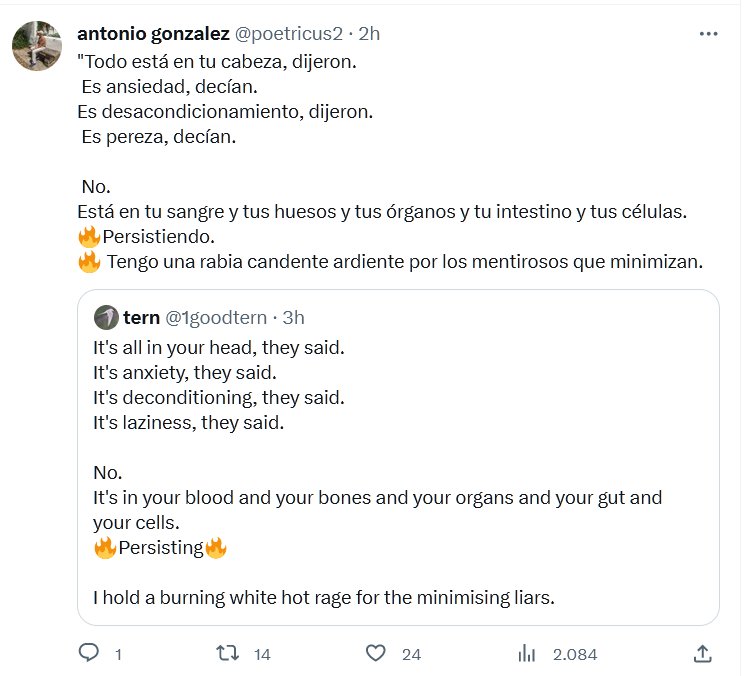
Task: Click the reply count number 1
Action: click(119, 655)
